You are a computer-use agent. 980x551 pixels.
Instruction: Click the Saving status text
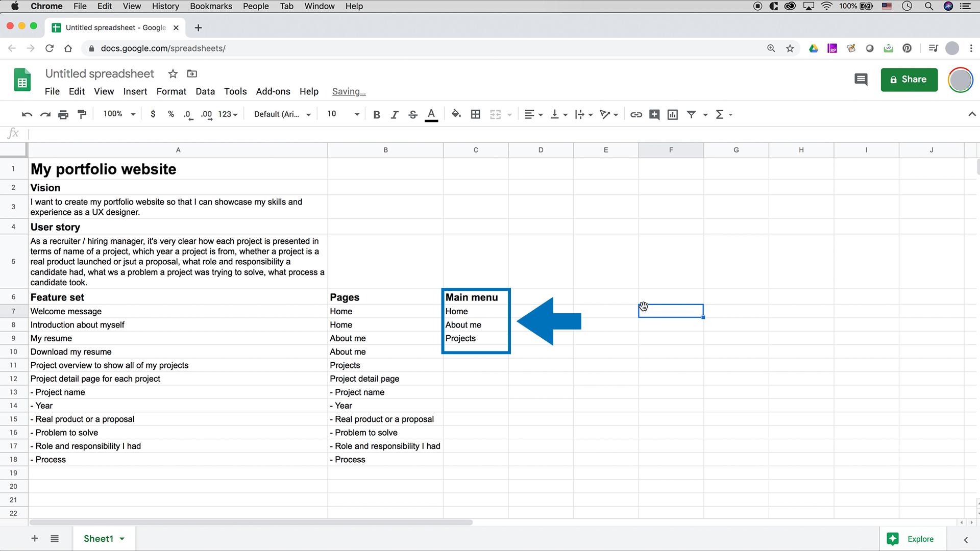click(x=349, y=92)
